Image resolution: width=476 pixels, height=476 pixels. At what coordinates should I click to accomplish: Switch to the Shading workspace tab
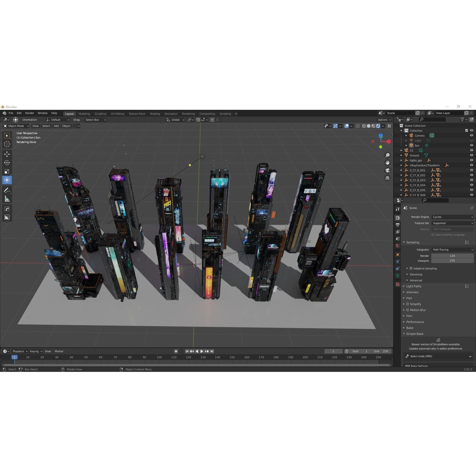[155, 114]
